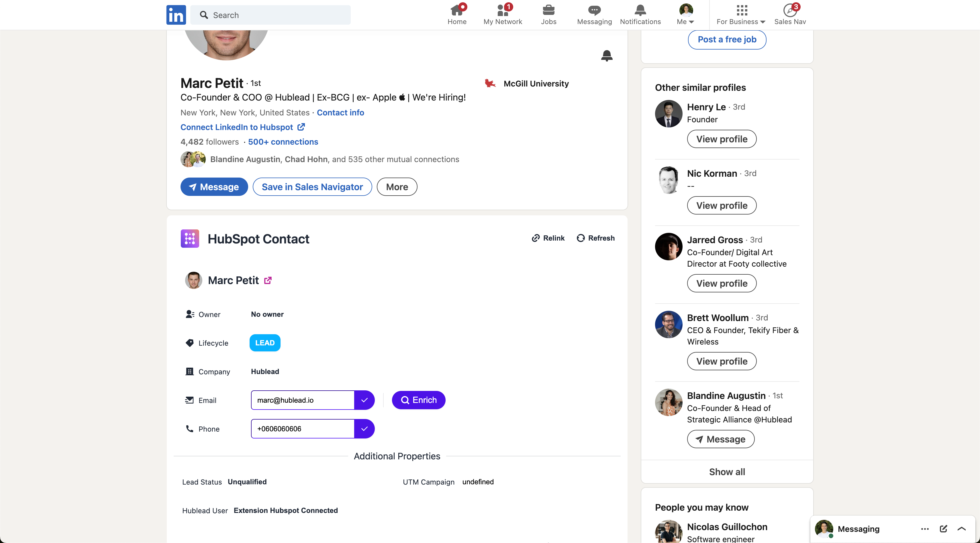Click the LEAD lifecycle badge
980x543 pixels.
(x=265, y=343)
